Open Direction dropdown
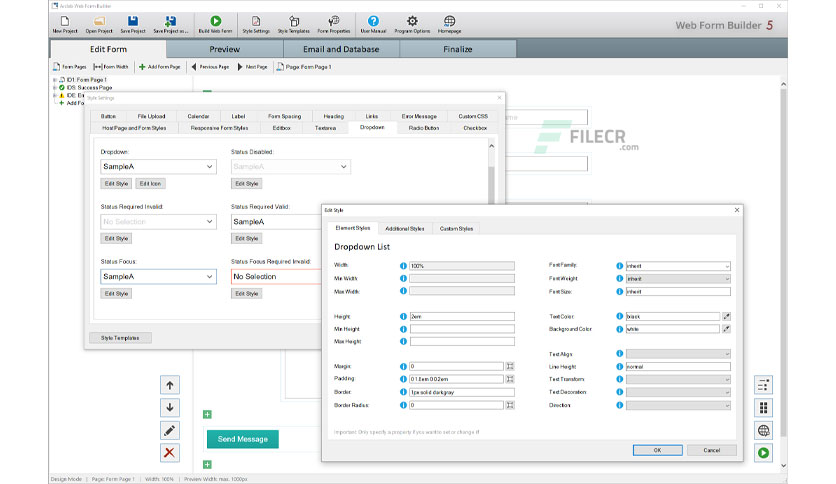 [678, 406]
